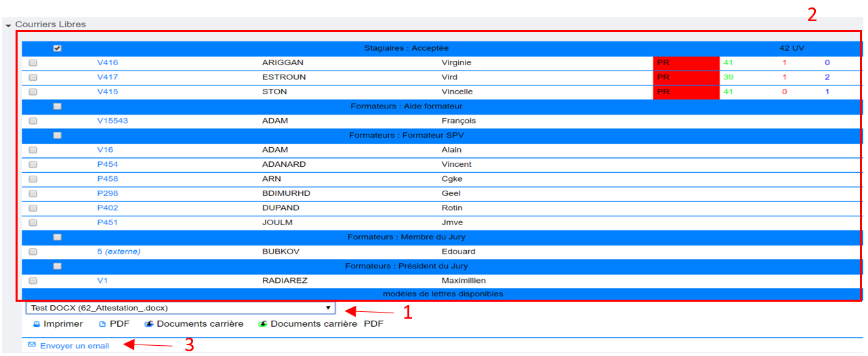Click the green Documents carrière PDF icon
868x356 pixels.
[262, 324]
